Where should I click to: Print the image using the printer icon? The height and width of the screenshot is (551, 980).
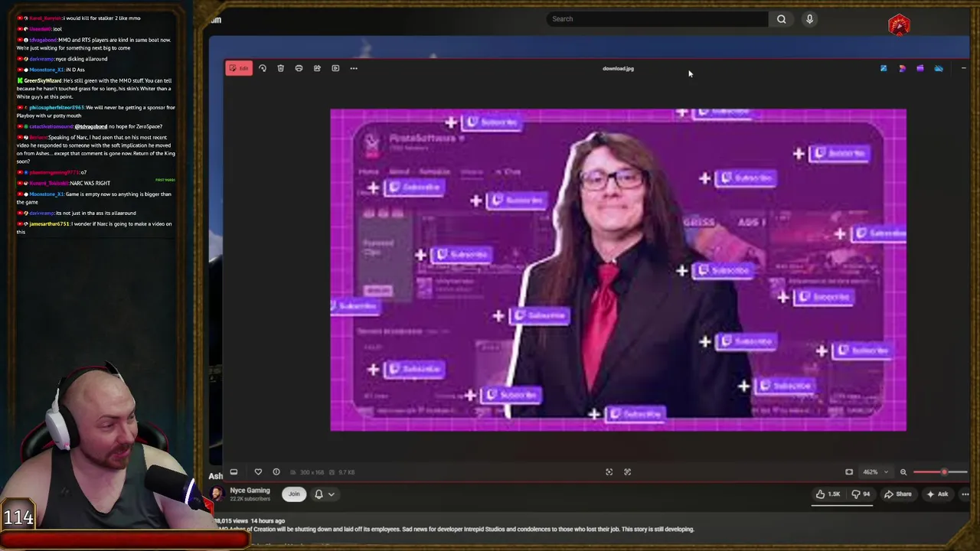[x=299, y=68]
